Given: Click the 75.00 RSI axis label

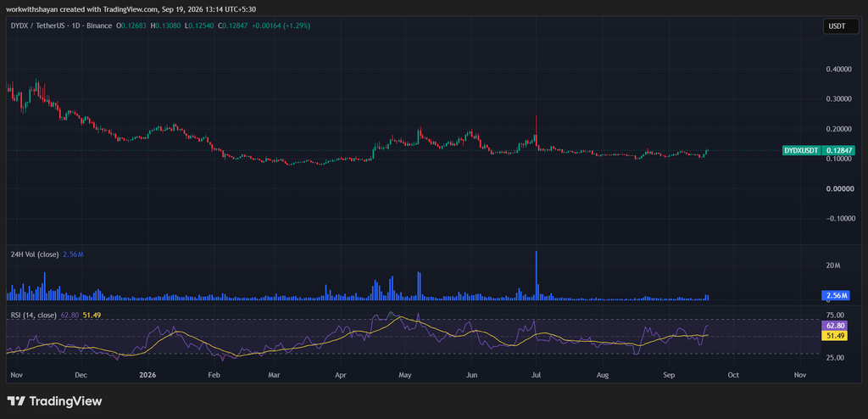Looking at the screenshot, I should pos(833,315).
